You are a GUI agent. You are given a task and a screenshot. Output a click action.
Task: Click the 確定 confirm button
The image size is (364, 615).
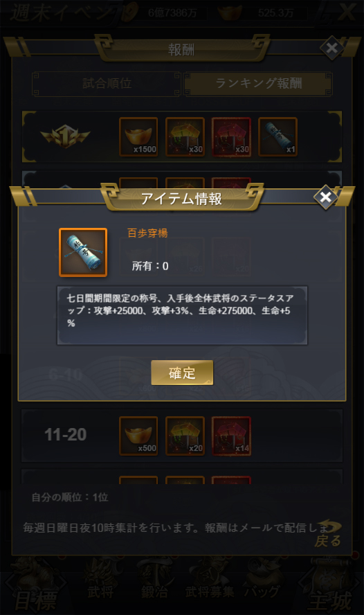(x=182, y=373)
